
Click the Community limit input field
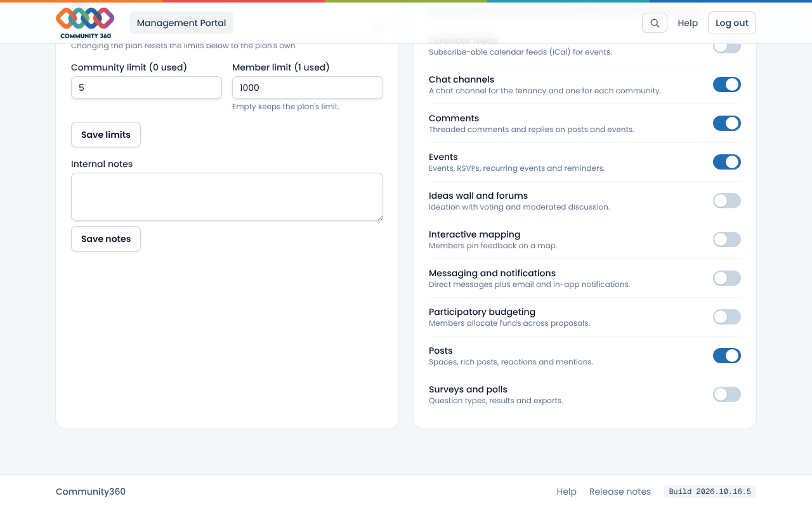coord(147,88)
